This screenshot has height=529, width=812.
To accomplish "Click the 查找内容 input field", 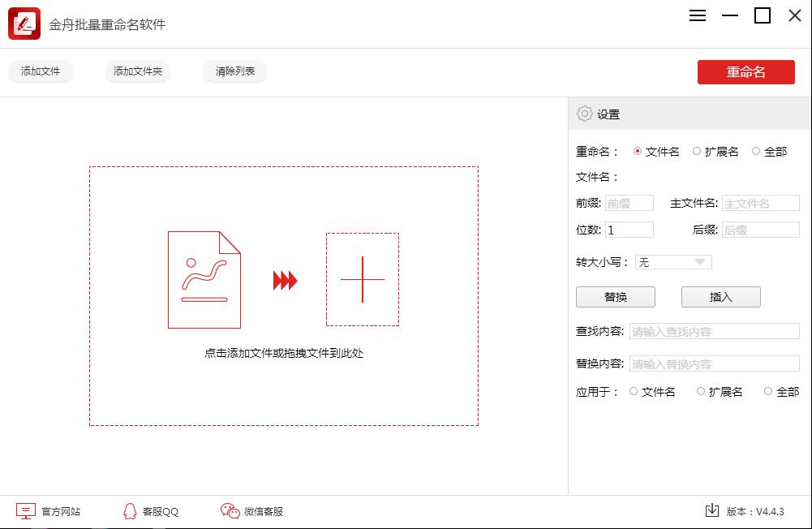I will point(714,330).
